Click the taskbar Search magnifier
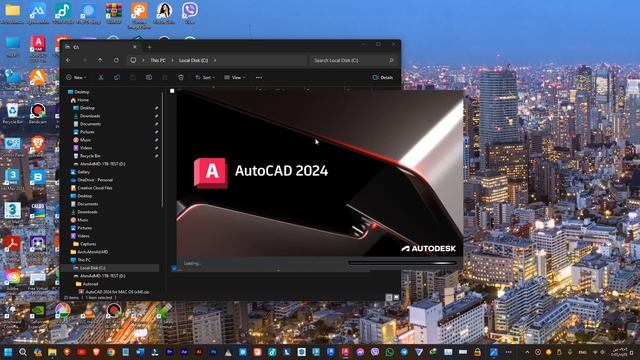 (x=23, y=352)
